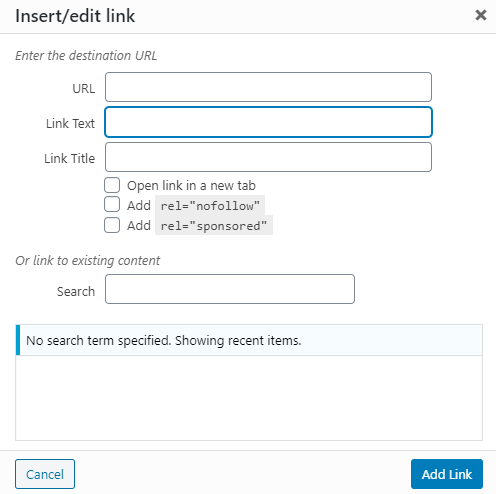Screen dimensions: 496x494
Task: Click the rel="sponsored" code label
Action: 214,226
